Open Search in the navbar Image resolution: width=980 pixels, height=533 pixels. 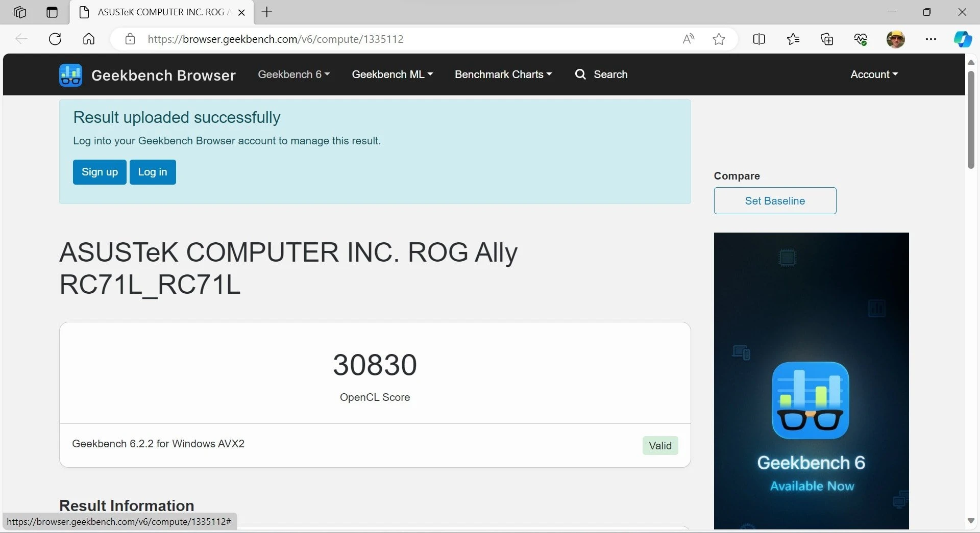(x=601, y=74)
